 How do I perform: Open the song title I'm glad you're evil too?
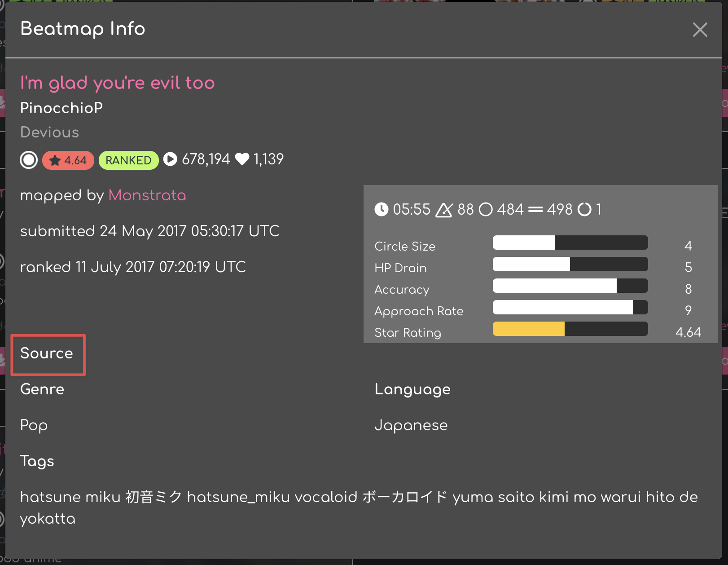(x=118, y=83)
